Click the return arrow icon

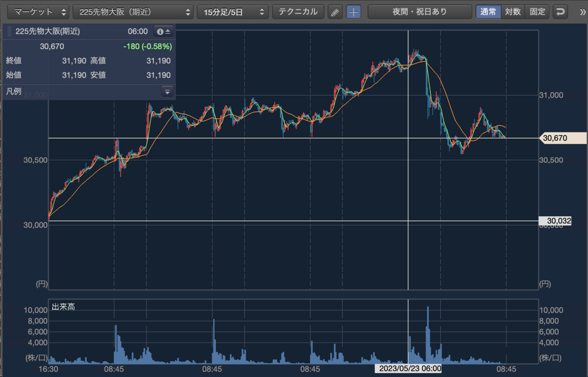tap(560, 12)
